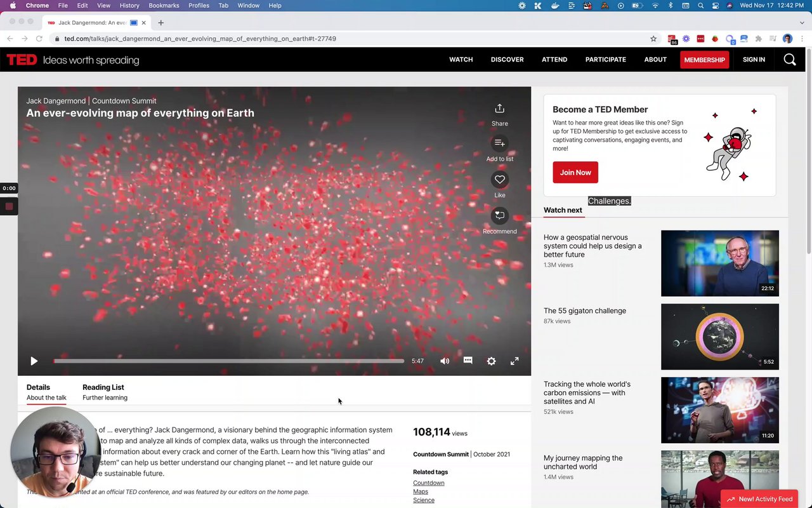
Task: Reload the page with refresh icon
Action: (x=39, y=39)
